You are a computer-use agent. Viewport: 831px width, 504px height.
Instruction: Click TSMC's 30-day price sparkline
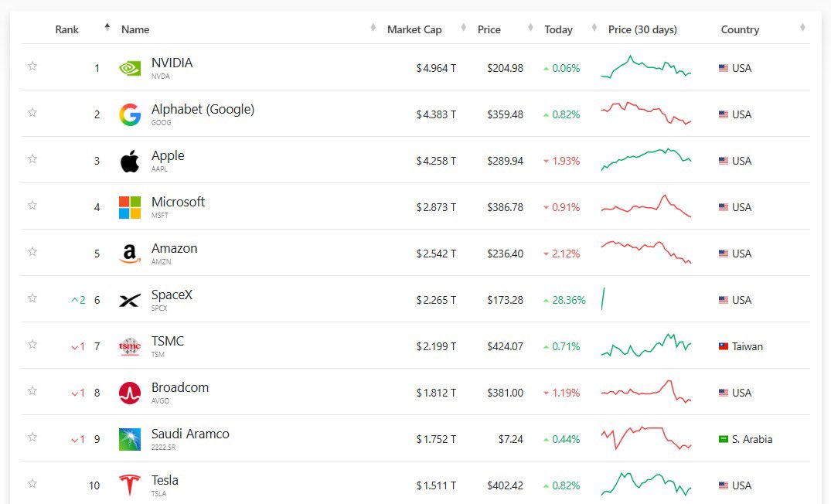[x=646, y=345]
